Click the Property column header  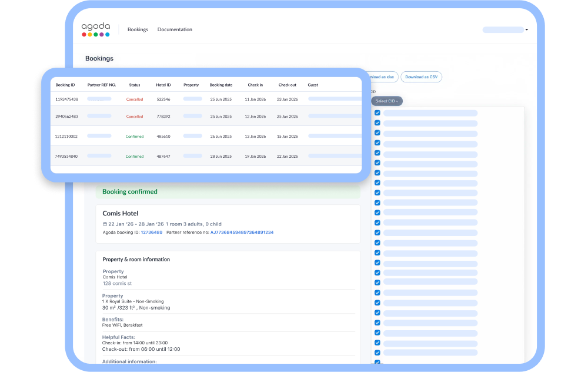[x=191, y=85]
